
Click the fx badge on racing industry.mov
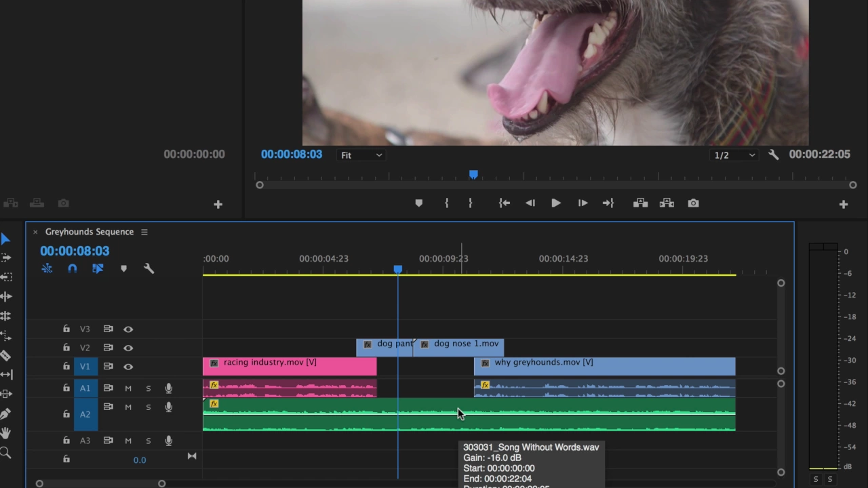point(214,363)
